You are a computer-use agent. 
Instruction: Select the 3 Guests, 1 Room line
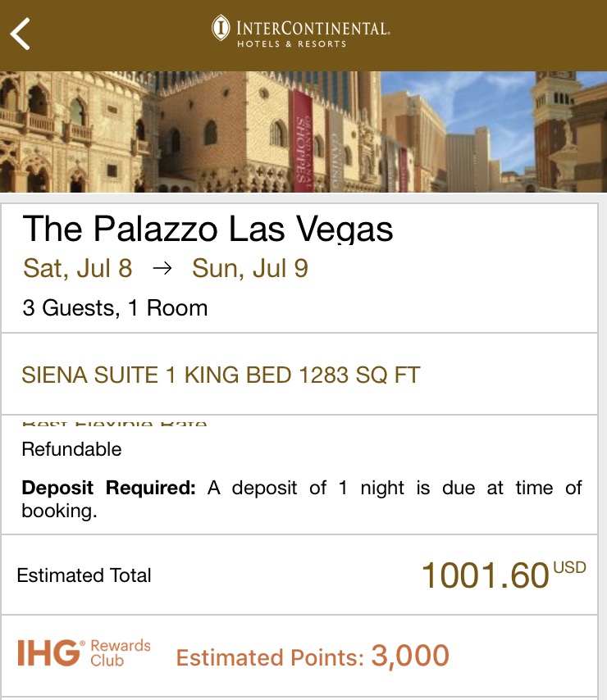pos(115,308)
